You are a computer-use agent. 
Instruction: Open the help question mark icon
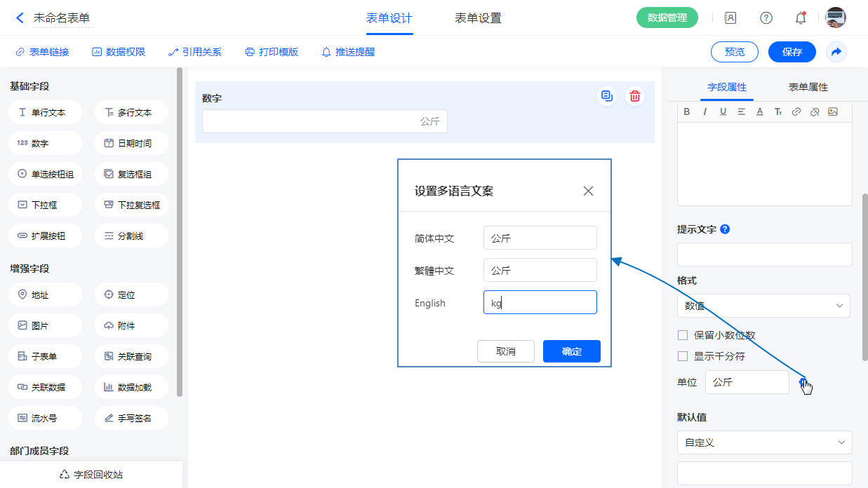coord(766,18)
